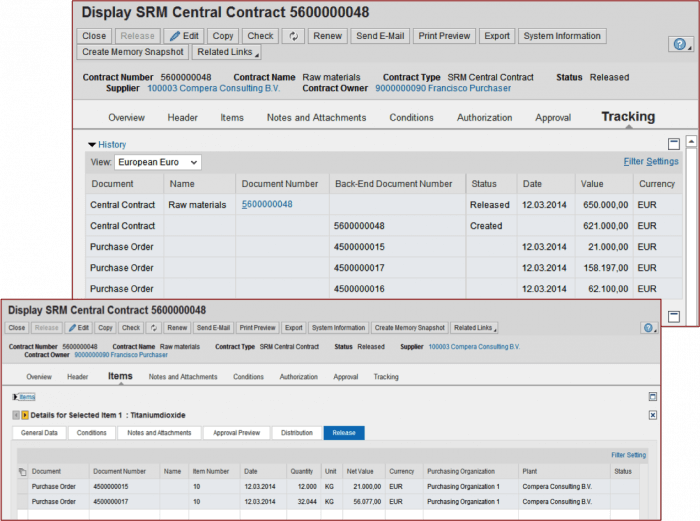Select the Conditions item detail tab
The image size is (700, 521).
coord(92,433)
